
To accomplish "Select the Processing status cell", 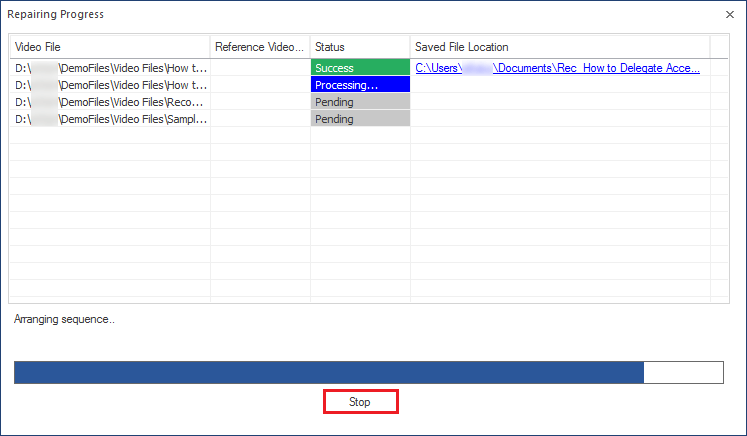I will (360, 85).
